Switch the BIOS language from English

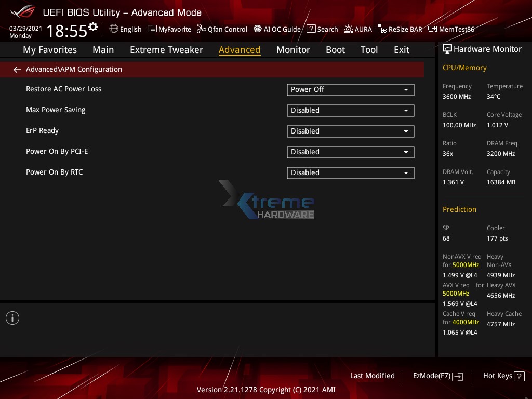pyautogui.click(x=125, y=29)
